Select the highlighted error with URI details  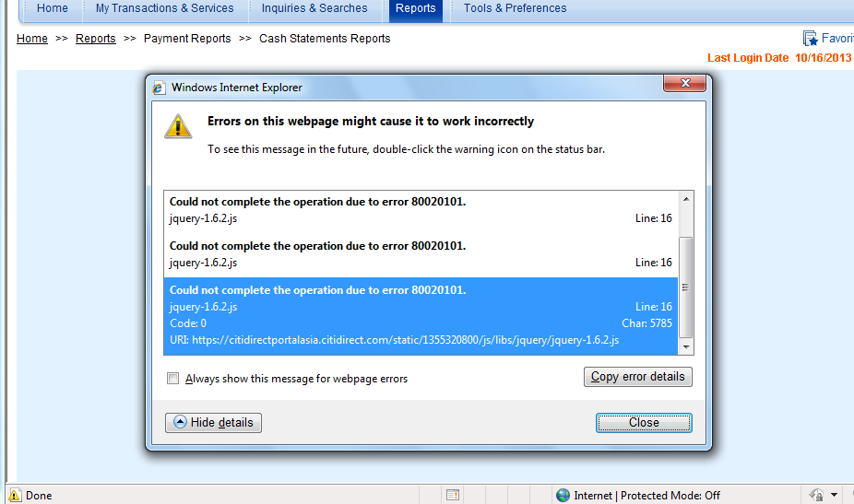pos(421,316)
